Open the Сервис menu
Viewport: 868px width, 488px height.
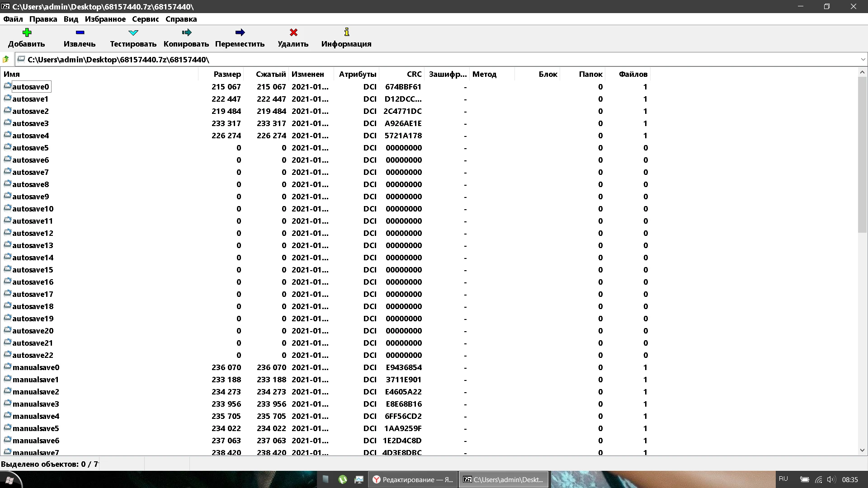click(x=145, y=19)
